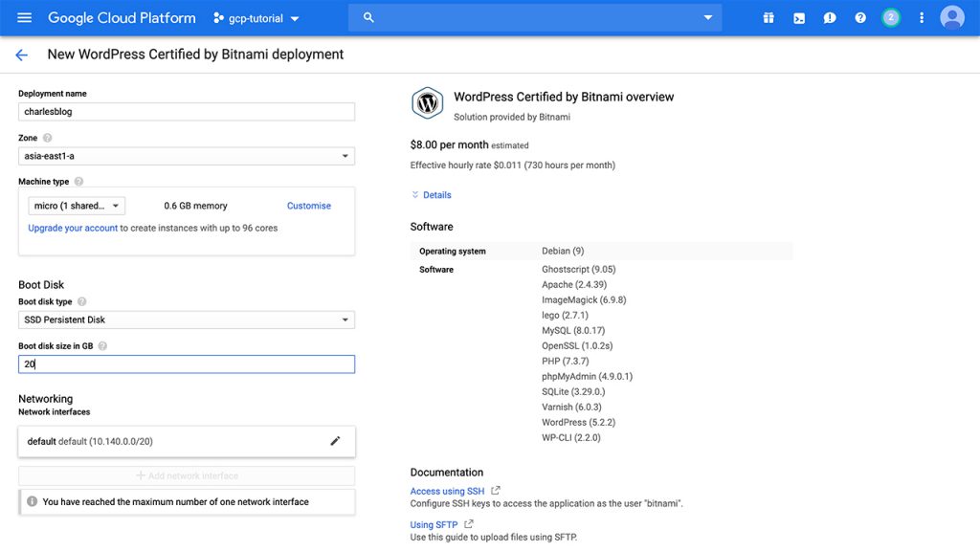Open the Access using SSH documentation
Viewport: 980px width, 551px height.
tap(447, 491)
